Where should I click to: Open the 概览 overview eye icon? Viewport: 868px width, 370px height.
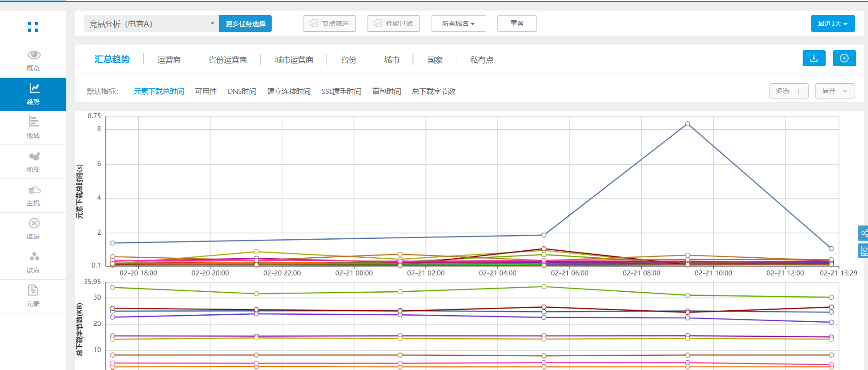click(34, 55)
